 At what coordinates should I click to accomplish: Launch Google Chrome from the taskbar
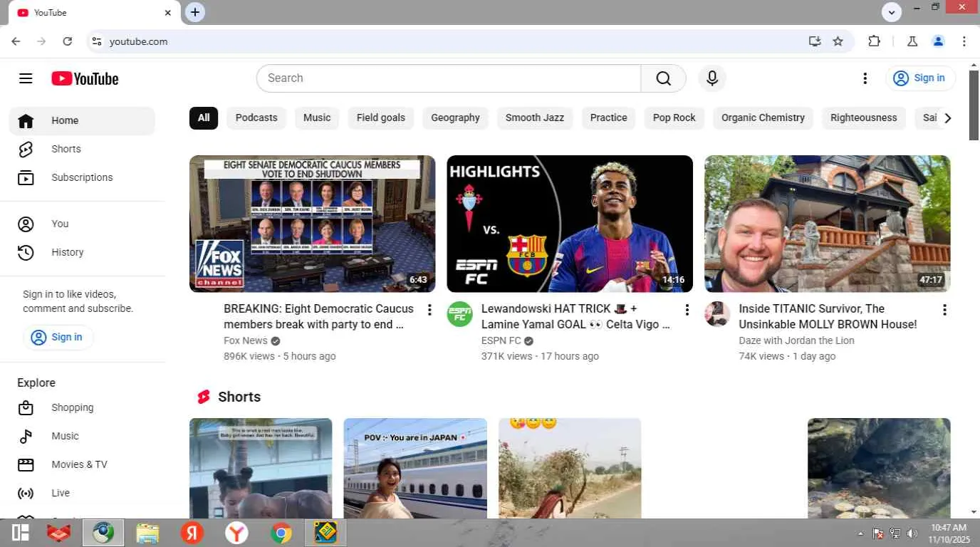pyautogui.click(x=281, y=533)
